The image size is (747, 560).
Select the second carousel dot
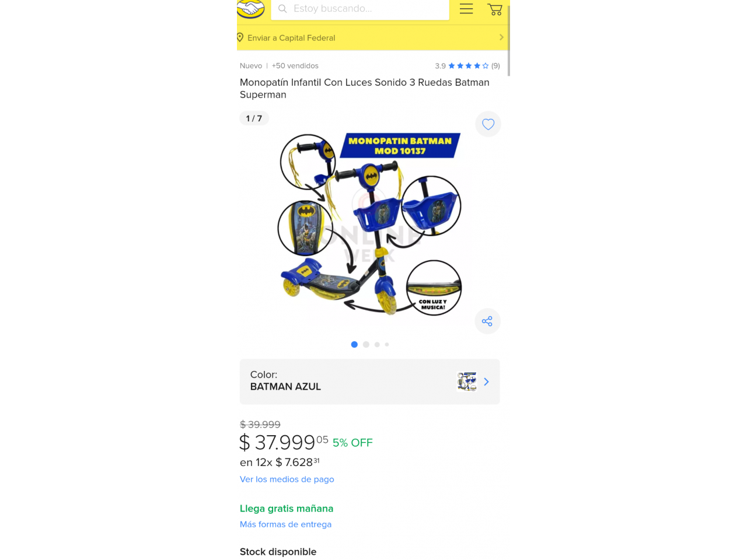pos(366,345)
